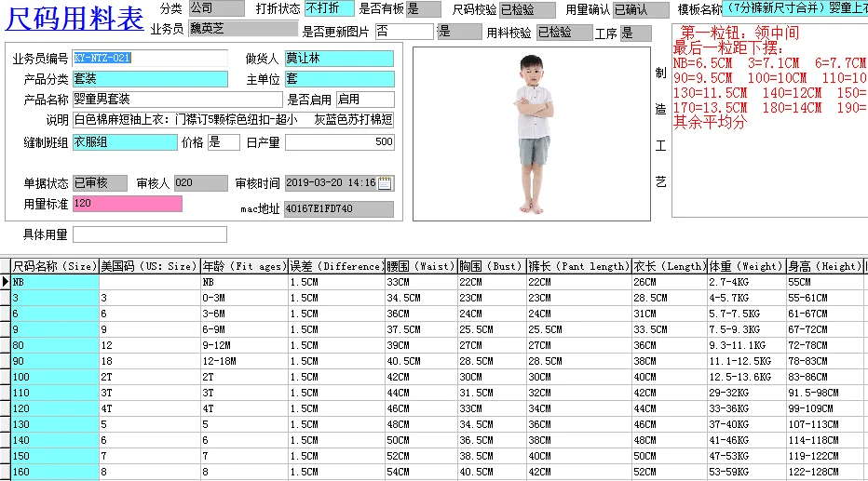
Task: Click the 54CM waist cell
Action: 421,472
